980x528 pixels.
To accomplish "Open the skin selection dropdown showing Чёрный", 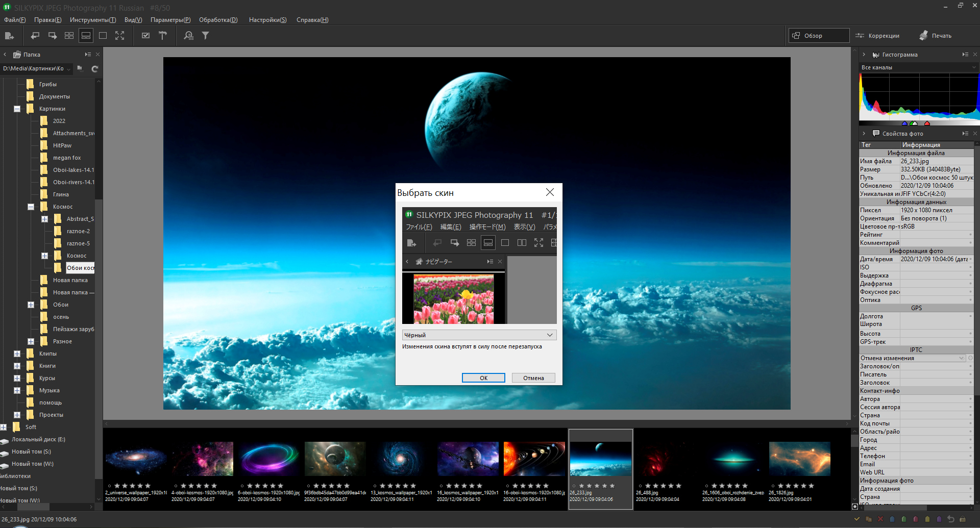I will (x=479, y=335).
